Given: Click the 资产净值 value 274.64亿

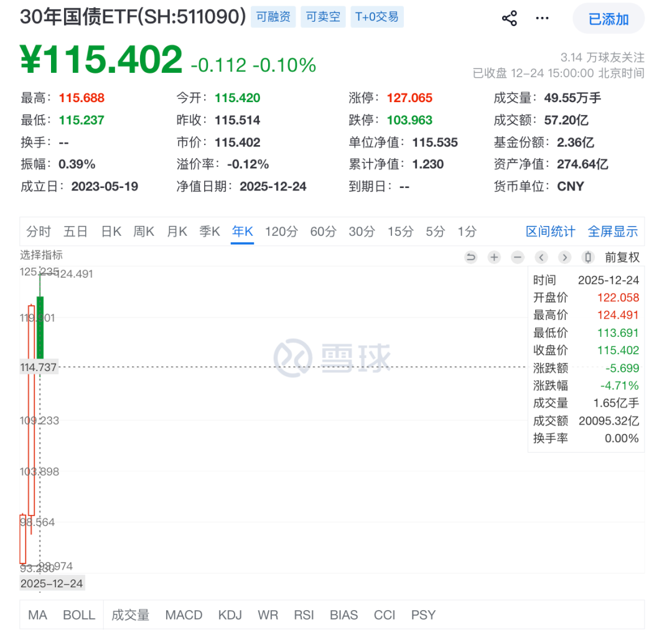Looking at the screenshot, I should 582,164.
